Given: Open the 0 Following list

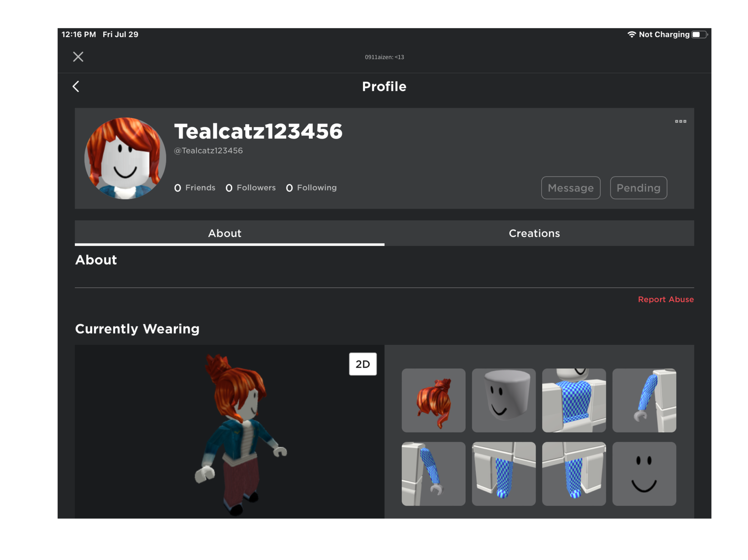Looking at the screenshot, I should [311, 187].
